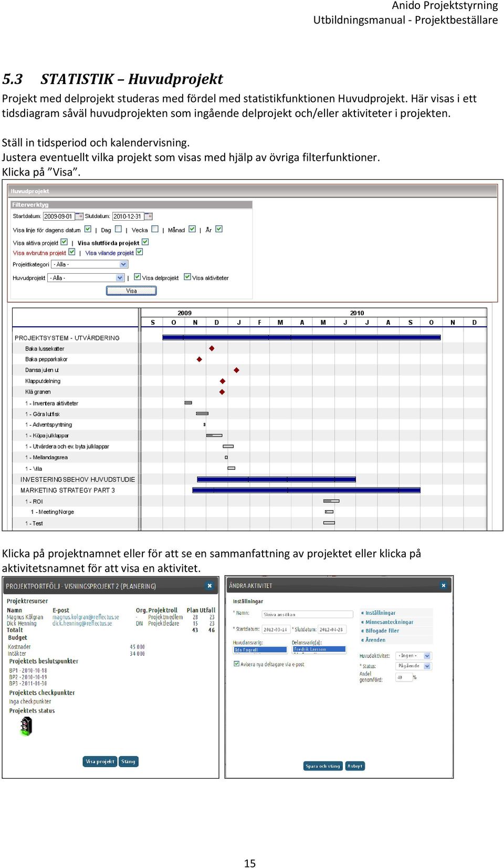The image size is (504, 868).
Task: Select Ida Fagrell in Huvudansvarig list
Action: pyautogui.click(x=260, y=650)
